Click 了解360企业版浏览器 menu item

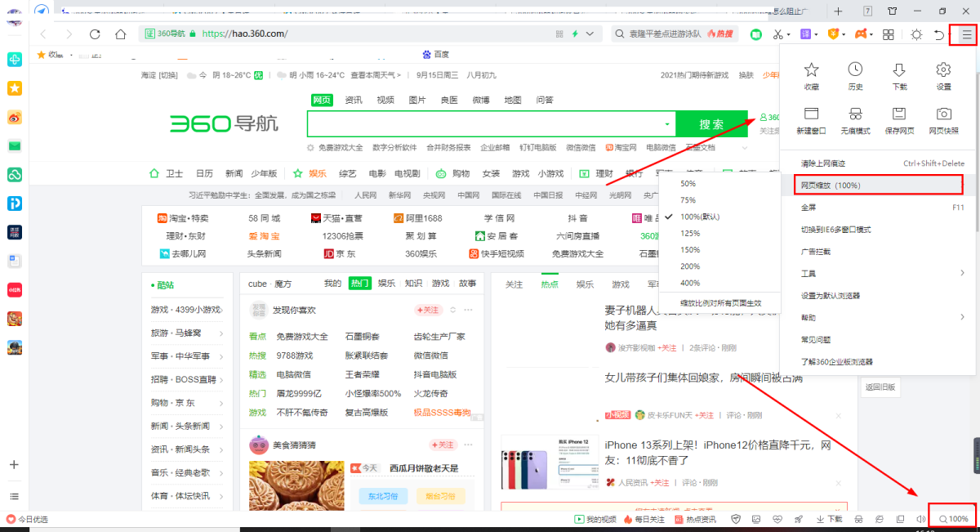pos(879,361)
